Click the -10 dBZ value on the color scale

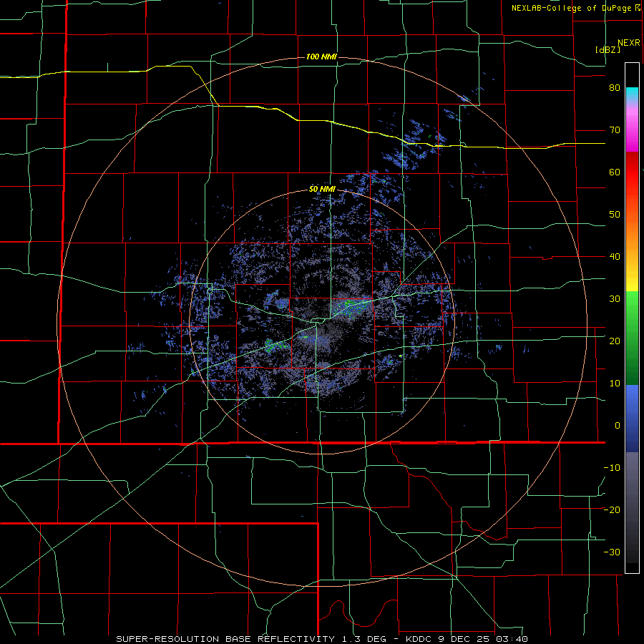[x=612, y=468]
